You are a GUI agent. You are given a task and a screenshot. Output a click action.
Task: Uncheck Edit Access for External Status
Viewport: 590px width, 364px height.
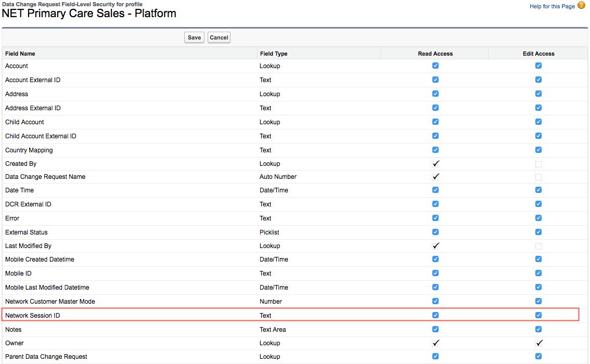538,232
